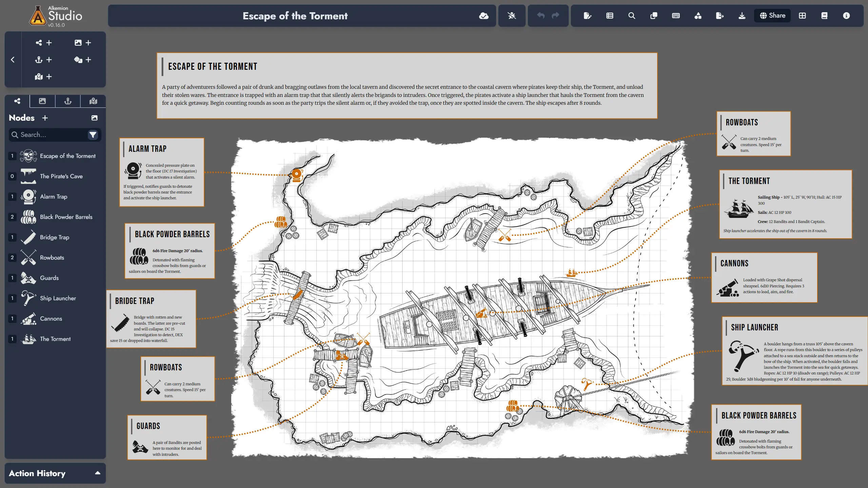Click the undo arrow button

click(x=541, y=16)
